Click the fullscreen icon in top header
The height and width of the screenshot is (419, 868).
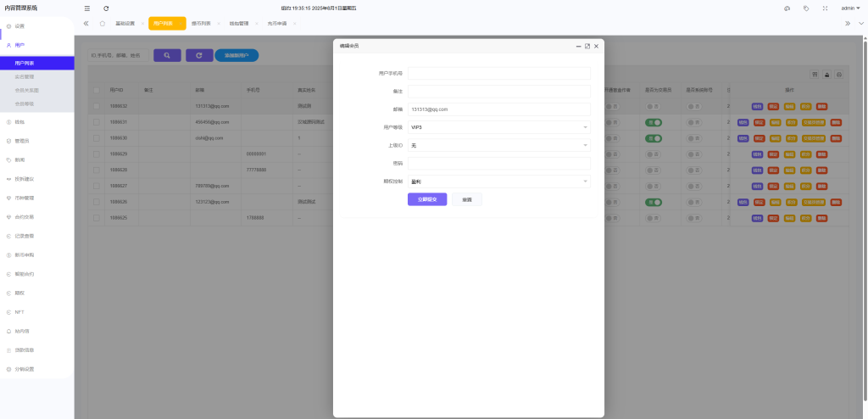825,8
